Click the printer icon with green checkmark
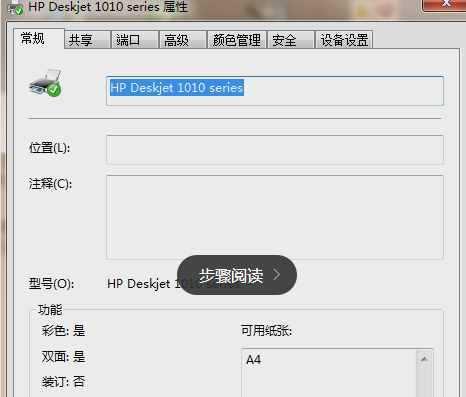This screenshot has height=397, width=466. (x=45, y=83)
